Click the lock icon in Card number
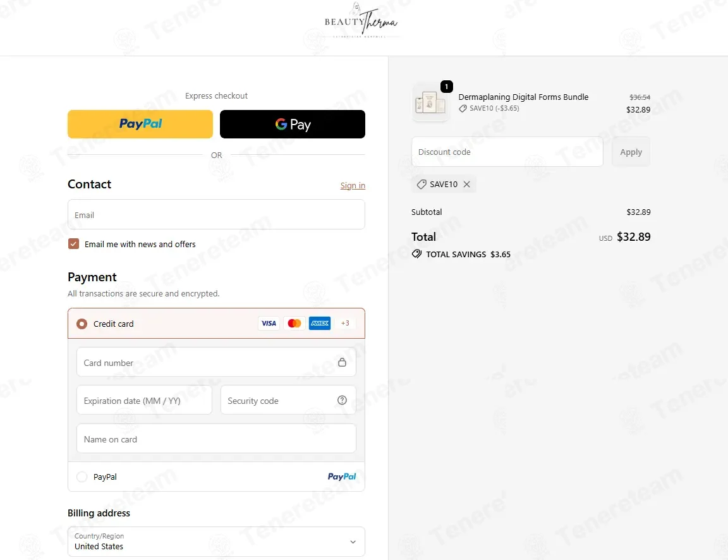The image size is (728, 560). [x=342, y=362]
